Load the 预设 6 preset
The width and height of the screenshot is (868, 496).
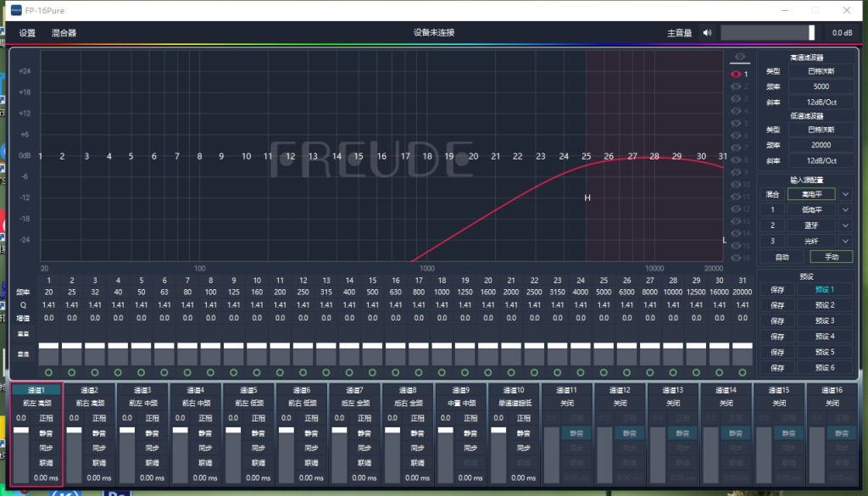[x=825, y=368]
